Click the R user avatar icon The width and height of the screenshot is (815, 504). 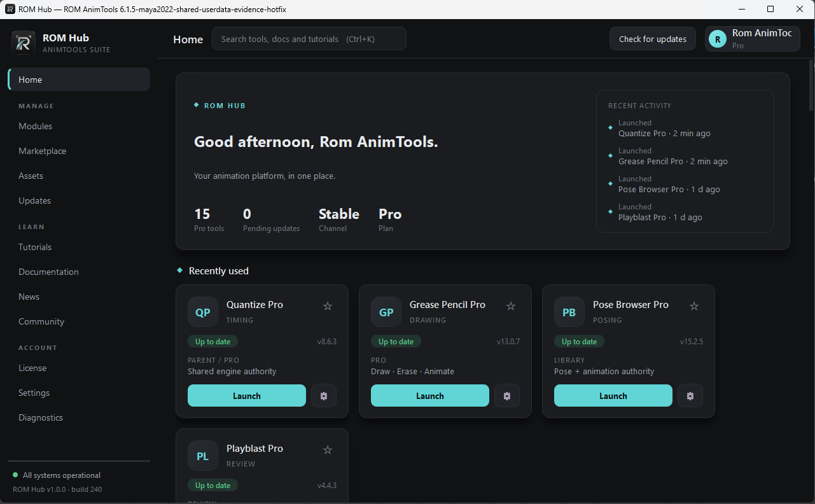[718, 39]
